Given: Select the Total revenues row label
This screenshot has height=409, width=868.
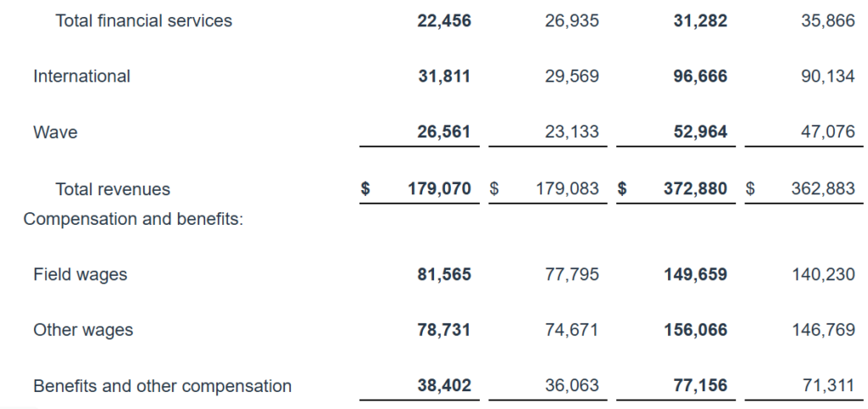Looking at the screenshot, I should point(112,189).
